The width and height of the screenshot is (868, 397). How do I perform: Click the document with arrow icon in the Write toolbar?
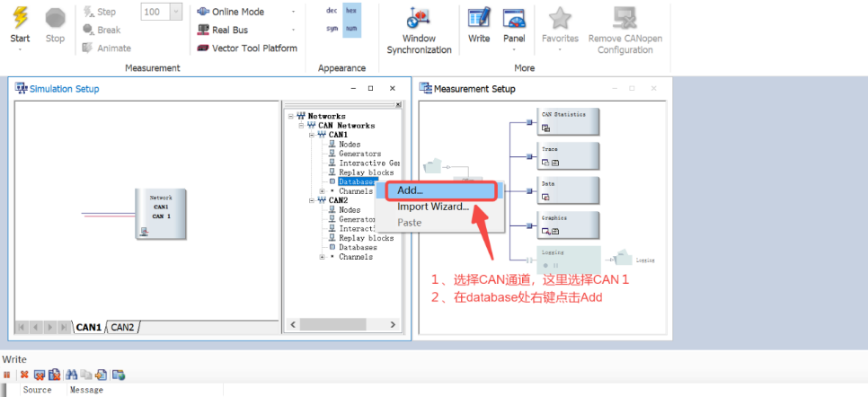(x=102, y=375)
